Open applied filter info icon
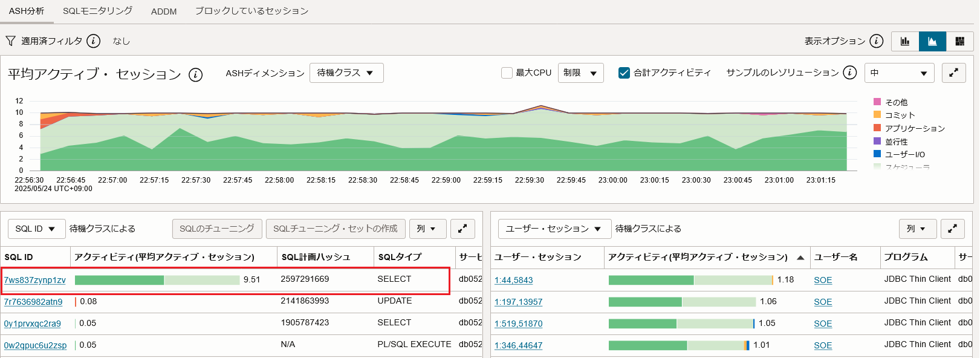 [x=93, y=41]
